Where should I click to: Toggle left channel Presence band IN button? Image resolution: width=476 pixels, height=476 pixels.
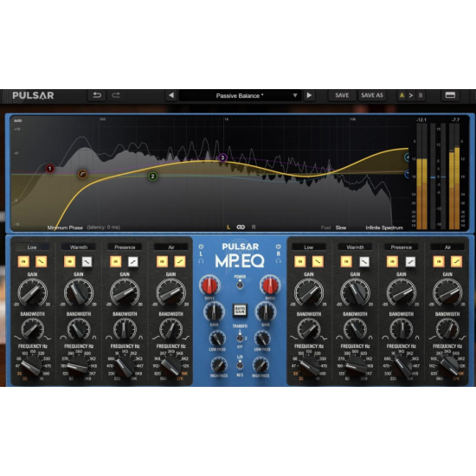tap(116, 261)
